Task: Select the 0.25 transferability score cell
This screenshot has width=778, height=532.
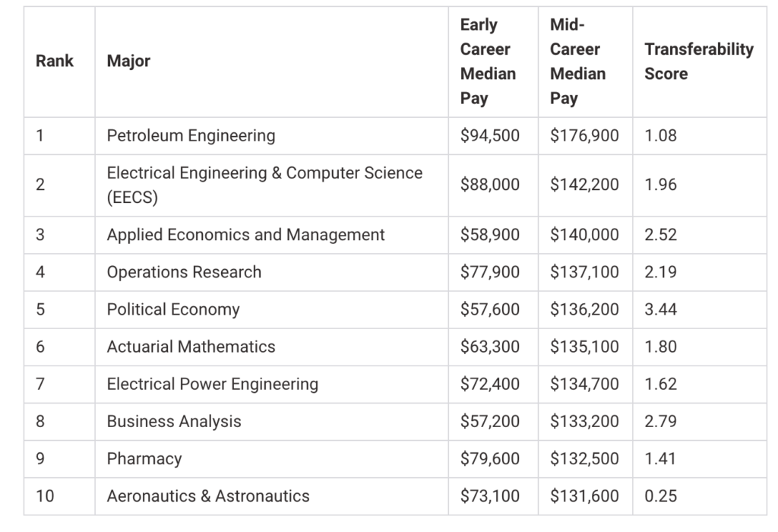Action: click(660, 496)
